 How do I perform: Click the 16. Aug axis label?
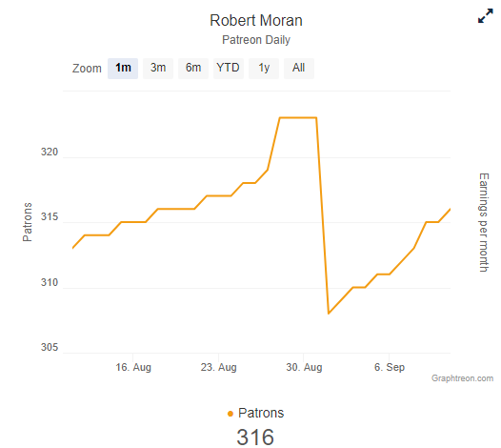point(133,367)
